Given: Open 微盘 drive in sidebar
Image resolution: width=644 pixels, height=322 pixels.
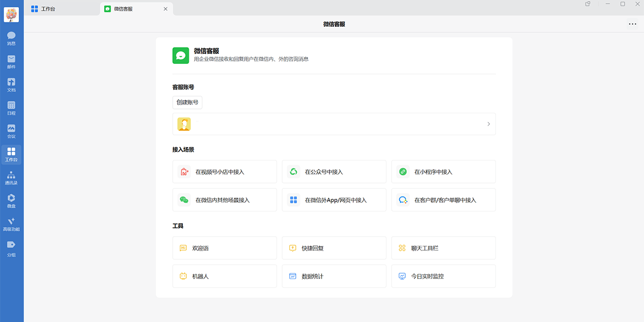Looking at the screenshot, I should 11,201.
